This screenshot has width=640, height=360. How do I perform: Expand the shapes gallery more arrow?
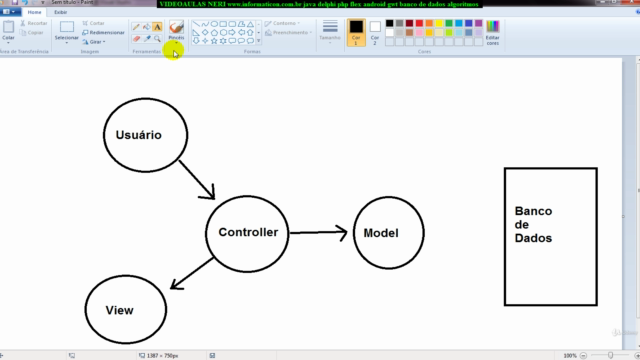coord(258,41)
